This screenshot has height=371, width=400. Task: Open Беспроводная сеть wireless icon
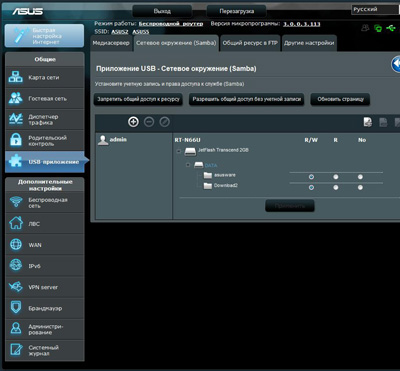point(16,202)
